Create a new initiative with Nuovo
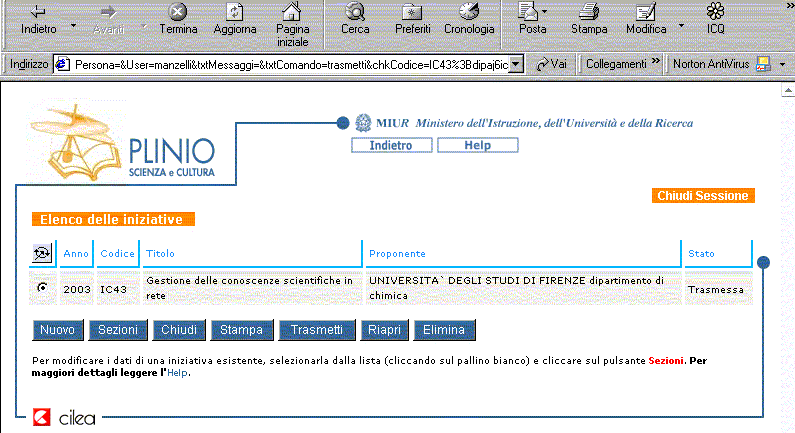The image size is (795, 433). click(57, 330)
